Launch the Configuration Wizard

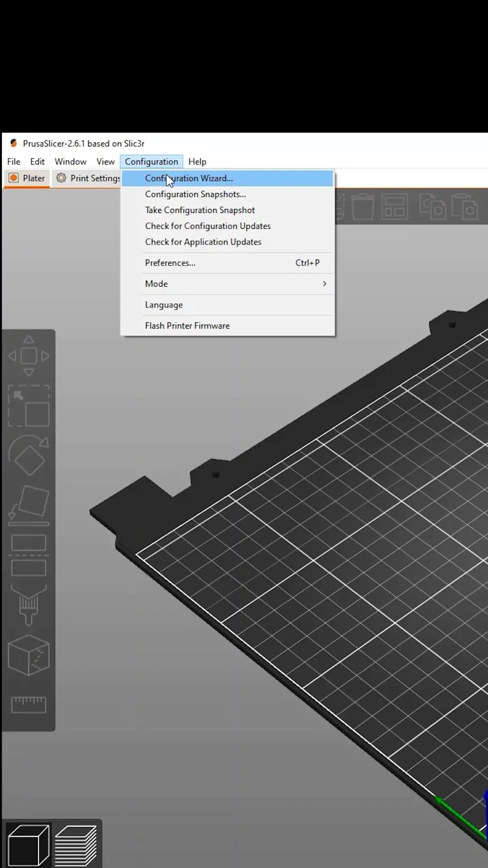(227, 178)
